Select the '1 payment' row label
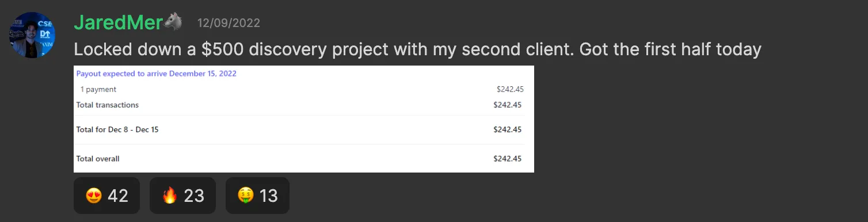This screenshot has height=222, width=868. (x=98, y=89)
